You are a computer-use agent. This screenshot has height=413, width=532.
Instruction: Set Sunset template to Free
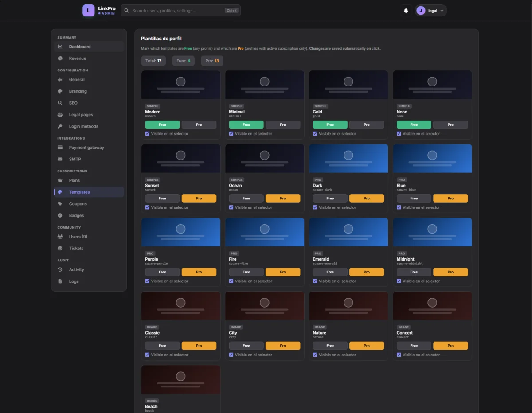pyautogui.click(x=162, y=199)
